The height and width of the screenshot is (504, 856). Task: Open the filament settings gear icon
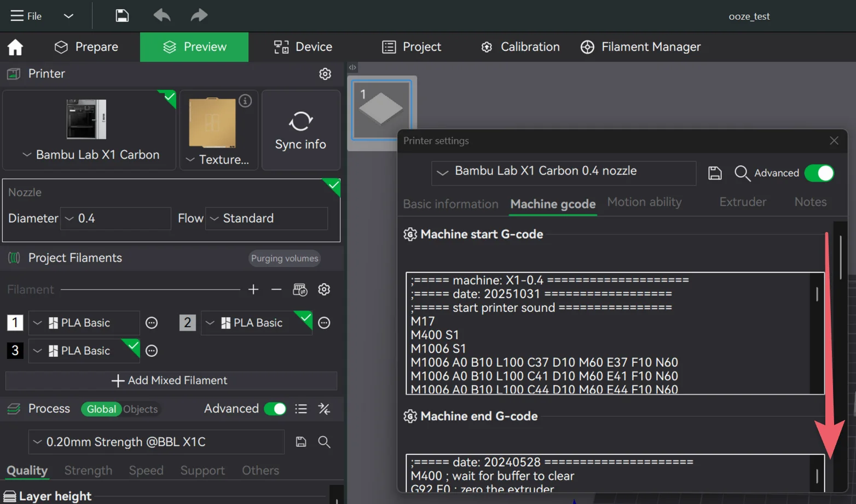[324, 289]
